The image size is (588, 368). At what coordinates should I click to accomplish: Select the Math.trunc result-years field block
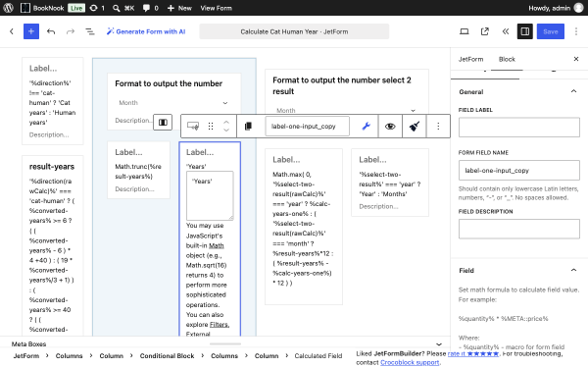coord(138,170)
